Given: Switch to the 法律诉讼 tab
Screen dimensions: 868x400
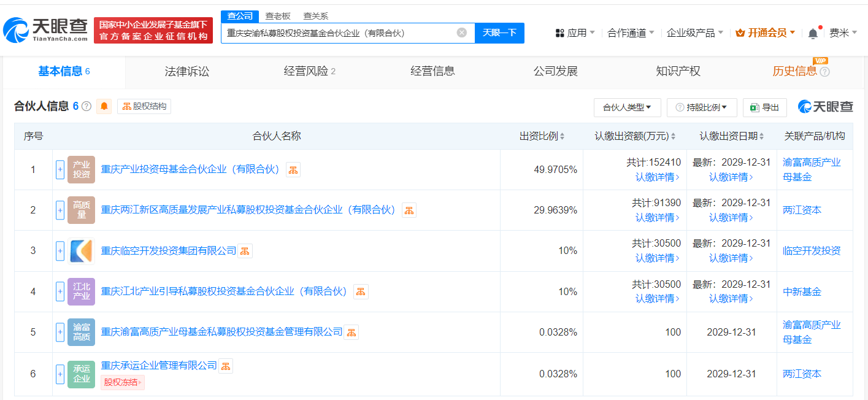Looking at the screenshot, I should [x=187, y=71].
